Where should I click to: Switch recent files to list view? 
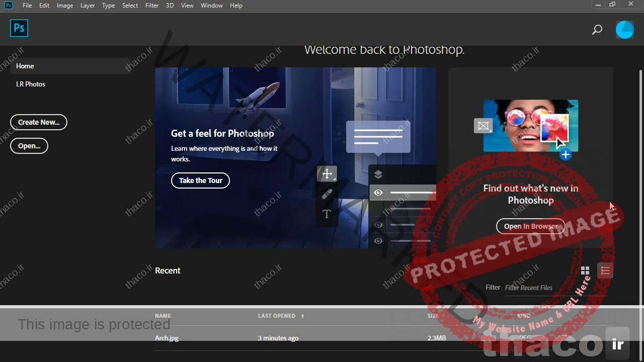click(x=605, y=271)
